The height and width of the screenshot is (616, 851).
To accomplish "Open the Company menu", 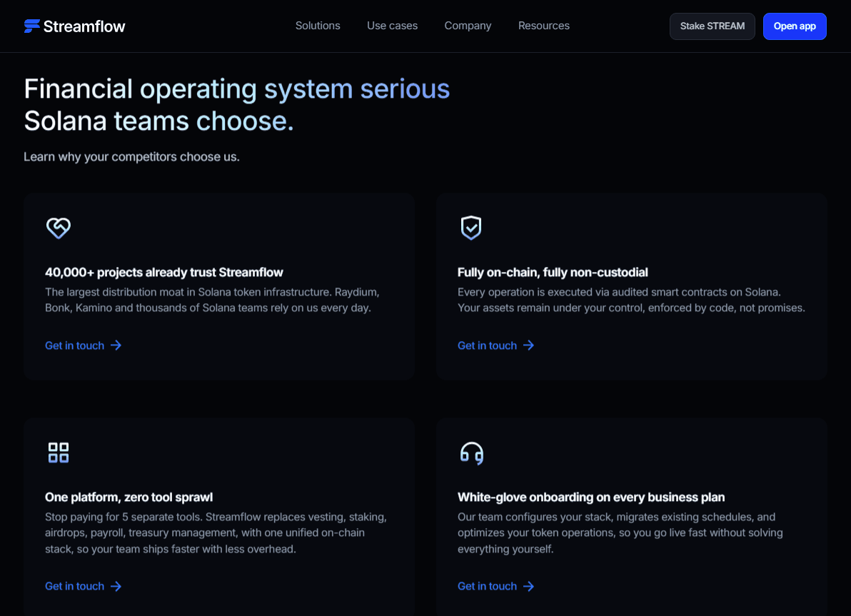I will [468, 26].
